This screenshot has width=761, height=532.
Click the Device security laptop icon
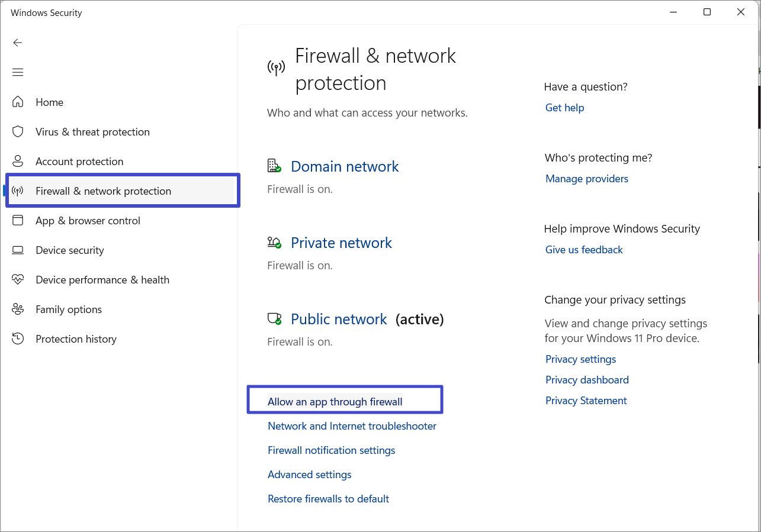[x=18, y=250]
